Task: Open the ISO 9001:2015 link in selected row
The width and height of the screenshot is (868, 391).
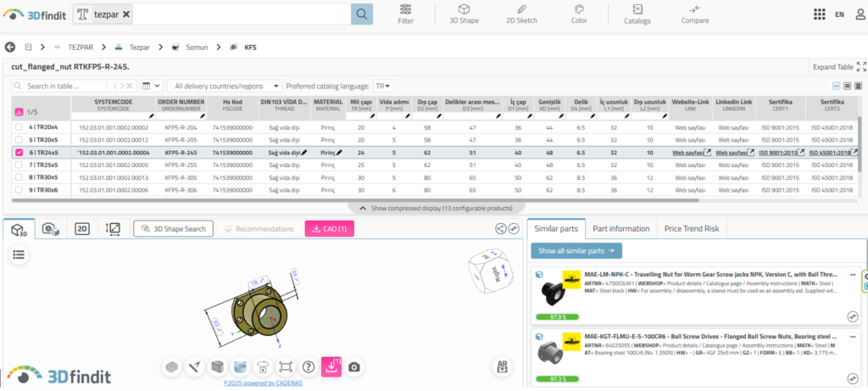Action: pyautogui.click(x=778, y=153)
